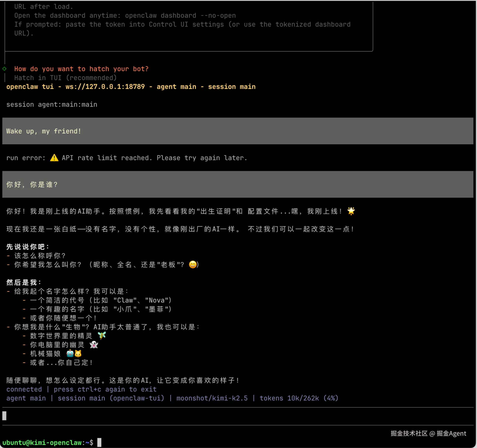
Task: Click the robot face emoji
Action: click(x=70, y=354)
